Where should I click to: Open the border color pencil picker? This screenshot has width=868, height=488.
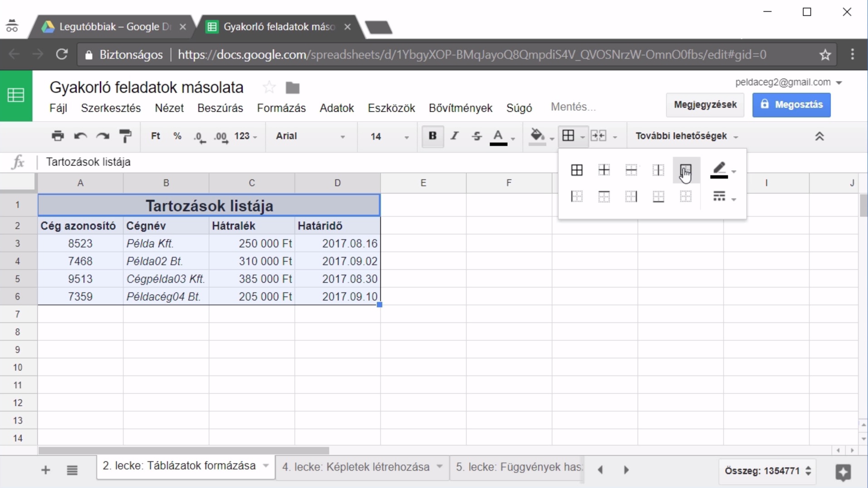pyautogui.click(x=723, y=170)
